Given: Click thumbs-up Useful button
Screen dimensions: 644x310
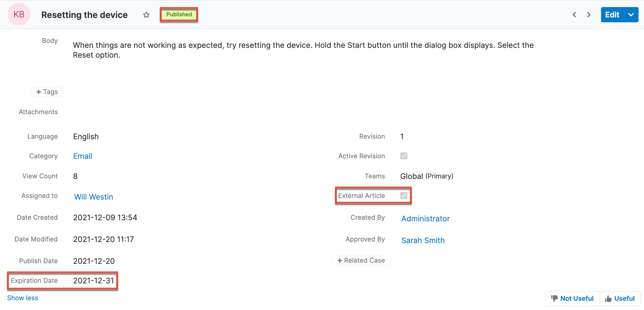Looking at the screenshot, I should pos(620,298).
